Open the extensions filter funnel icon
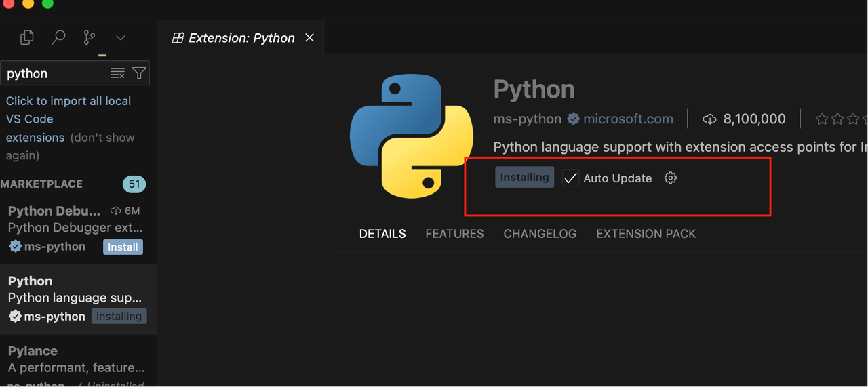Image resolution: width=868 pixels, height=387 pixels. click(139, 73)
